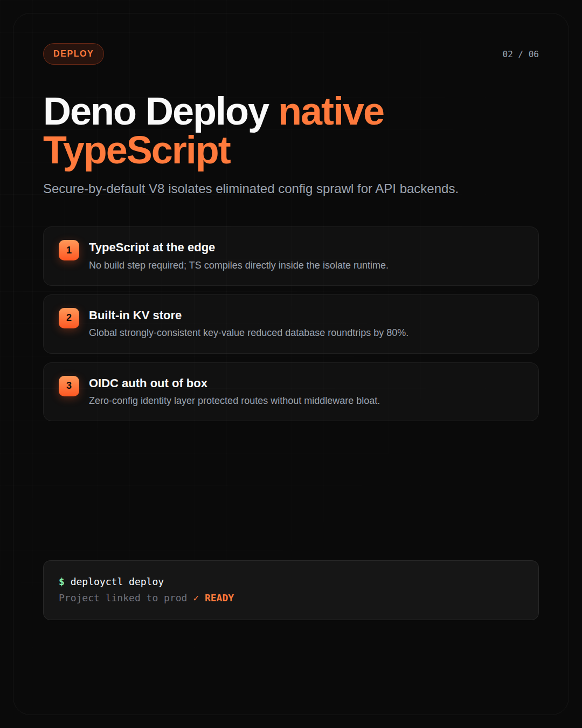Click 'Project linked to prod' output line

pyautogui.click(x=123, y=598)
